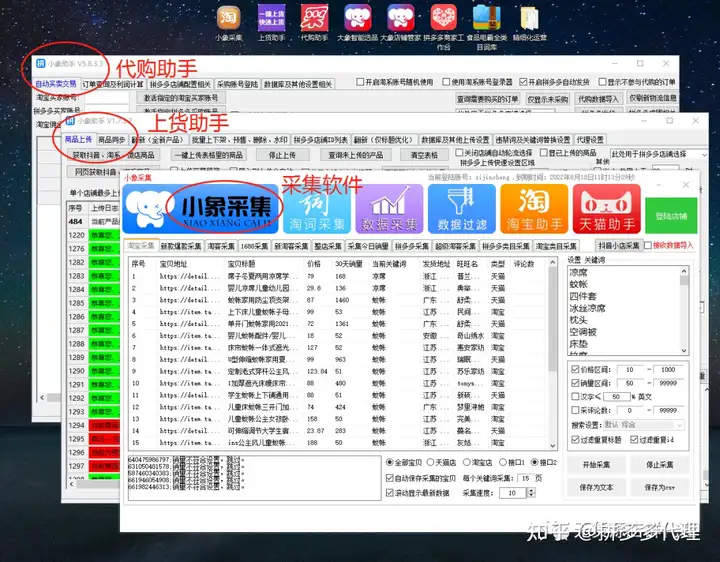The height and width of the screenshot is (562, 720).
Task: Open the 数据过滤 funnel tile
Action: (462, 209)
